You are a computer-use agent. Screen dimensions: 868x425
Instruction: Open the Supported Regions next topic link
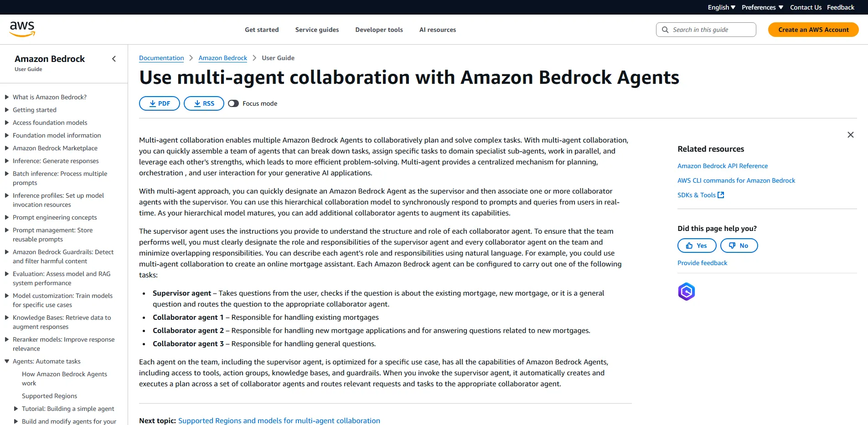pos(279,420)
